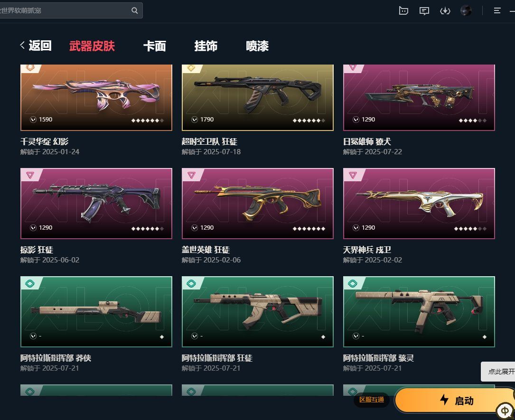Click the 区服互通 label

pyautogui.click(x=372, y=400)
